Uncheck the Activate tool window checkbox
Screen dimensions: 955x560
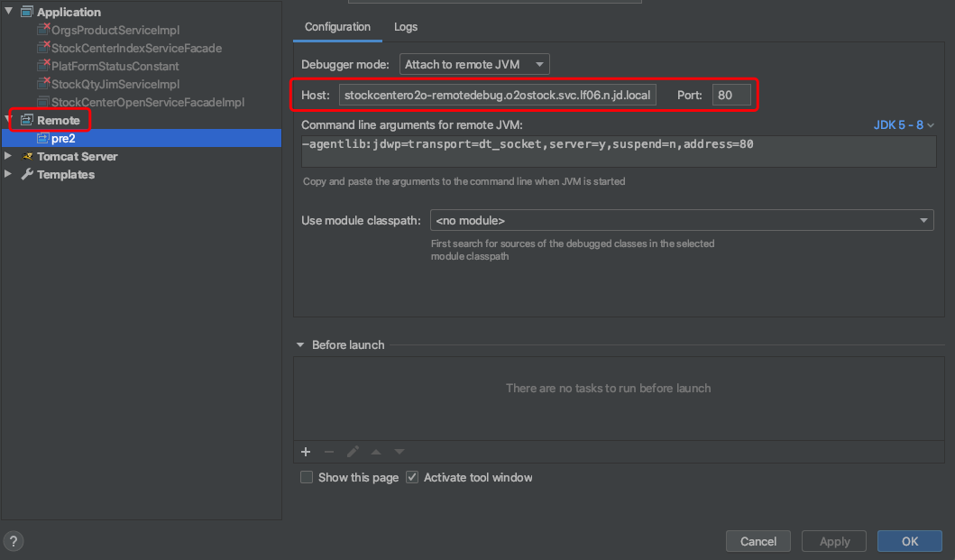[412, 477]
